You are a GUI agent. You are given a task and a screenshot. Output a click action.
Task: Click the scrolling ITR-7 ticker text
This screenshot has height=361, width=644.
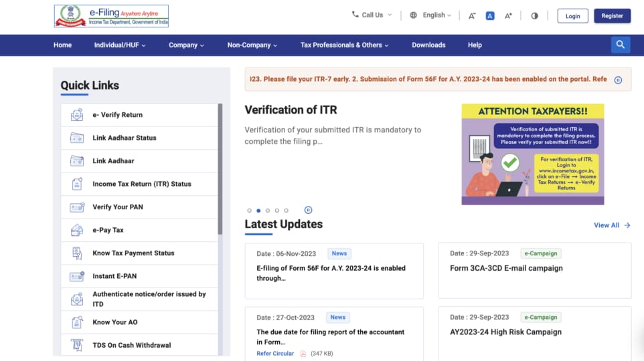[428, 79]
